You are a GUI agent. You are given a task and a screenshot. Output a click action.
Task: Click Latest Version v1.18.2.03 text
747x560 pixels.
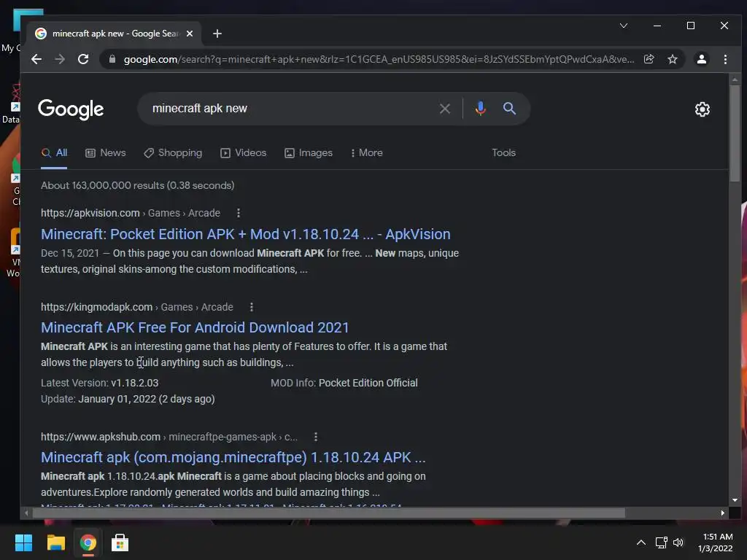[99, 383]
